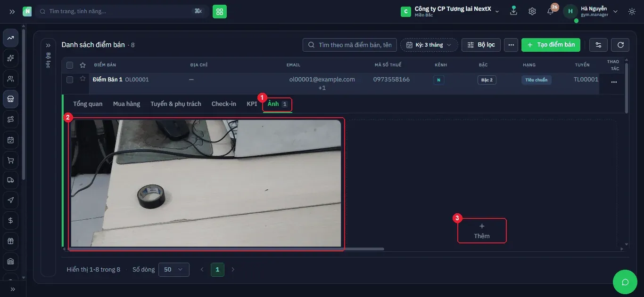The height and width of the screenshot is (297, 644).
Task: Switch to the Tổng quan tab
Action: 88,104
